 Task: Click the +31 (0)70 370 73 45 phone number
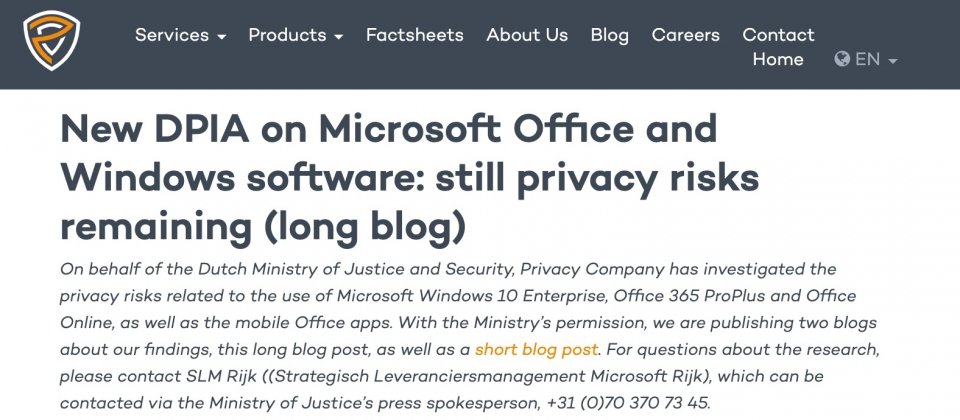click(628, 403)
